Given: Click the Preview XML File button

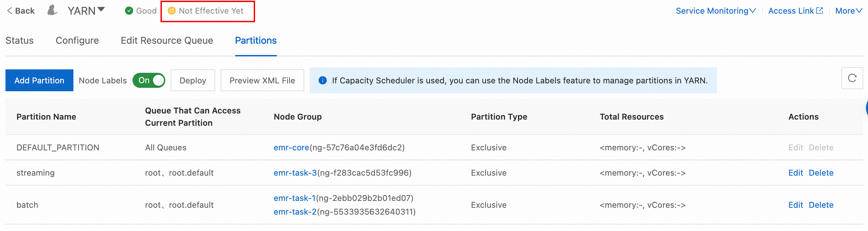Looking at the screenshot, I should point(262,80).
